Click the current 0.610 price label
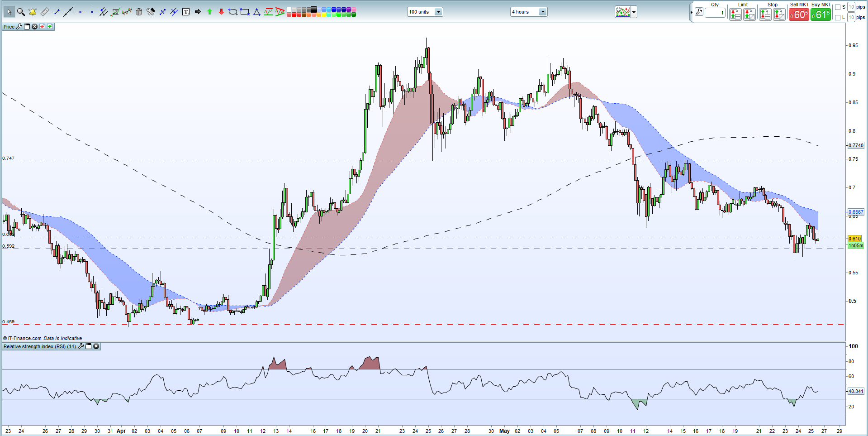Image resolution: width=868 pixels, height=436 pixels. pyautogui.click(x=855, y=239)
